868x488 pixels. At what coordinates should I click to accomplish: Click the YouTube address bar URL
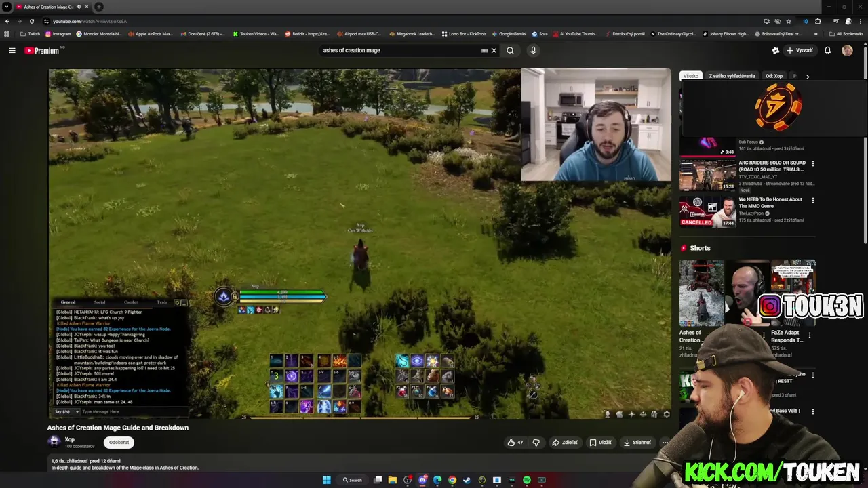90,21
